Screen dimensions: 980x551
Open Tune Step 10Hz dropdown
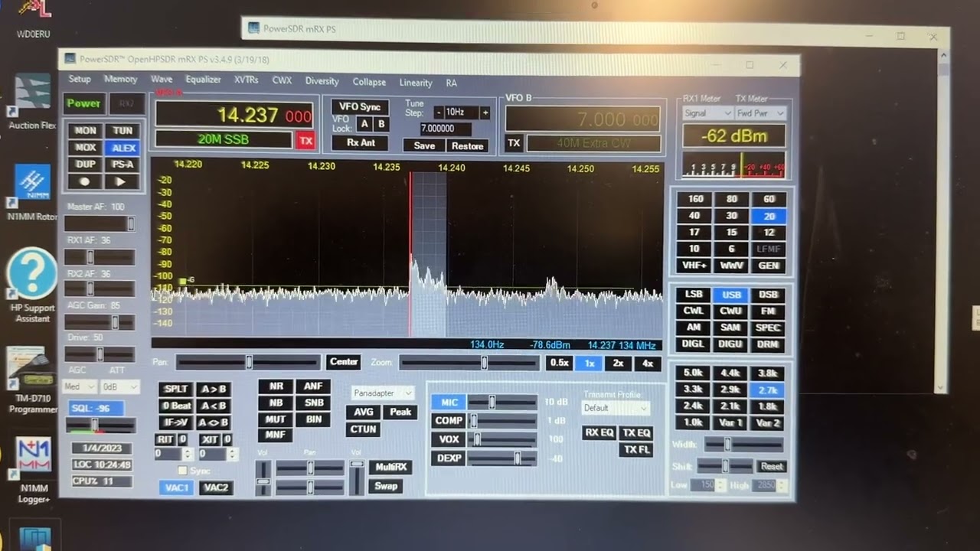click(462, 112)
